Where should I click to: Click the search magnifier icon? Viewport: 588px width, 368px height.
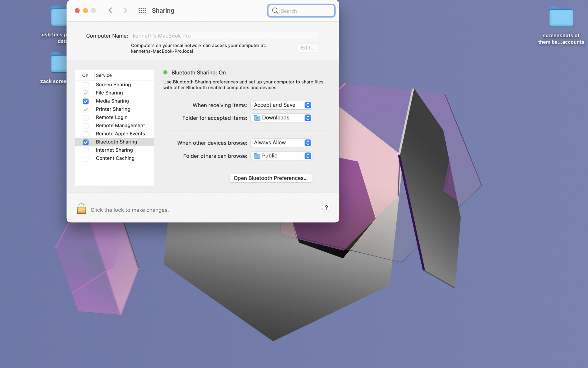click(x=275, y=11)
